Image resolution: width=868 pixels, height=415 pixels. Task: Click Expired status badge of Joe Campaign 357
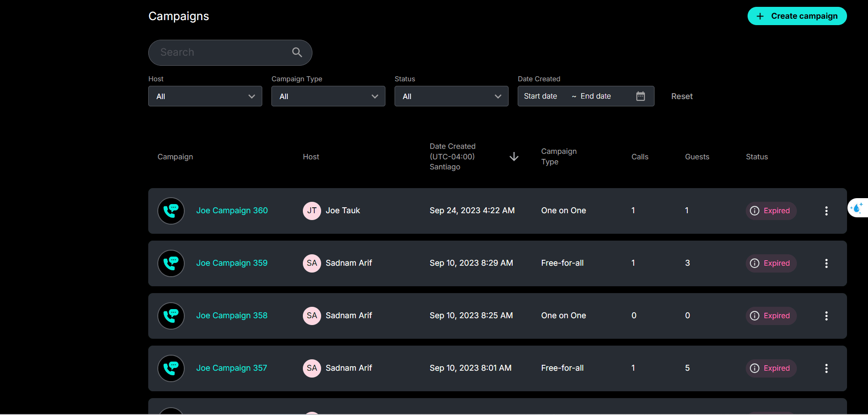pyautogui.click(x=771, y=368)
